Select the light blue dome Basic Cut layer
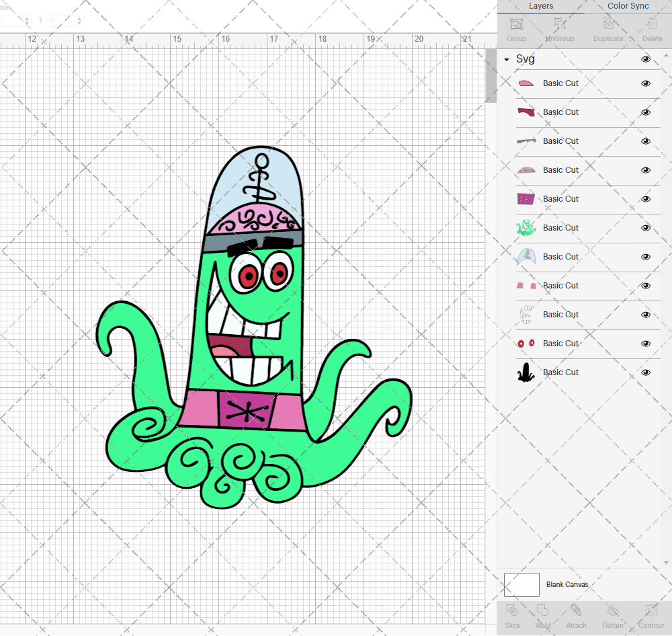 click(x=560, y=257)
